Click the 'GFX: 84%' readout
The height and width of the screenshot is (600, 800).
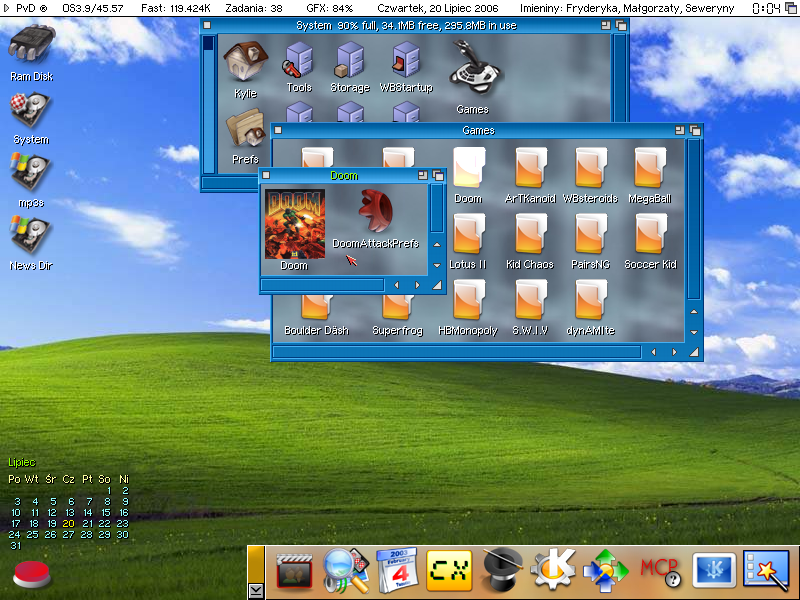click(329, 8)
